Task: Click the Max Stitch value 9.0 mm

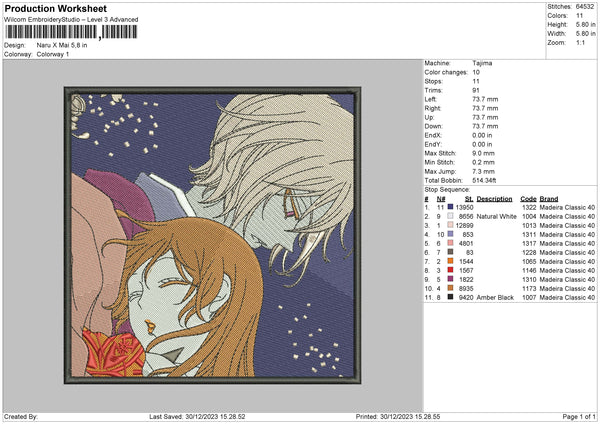Action: (x=483, y=153)
